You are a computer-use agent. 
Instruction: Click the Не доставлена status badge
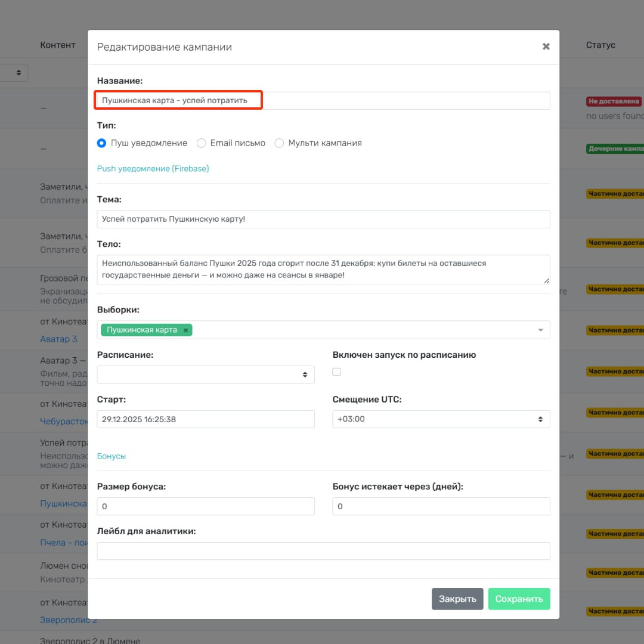(x=614, y=101)
